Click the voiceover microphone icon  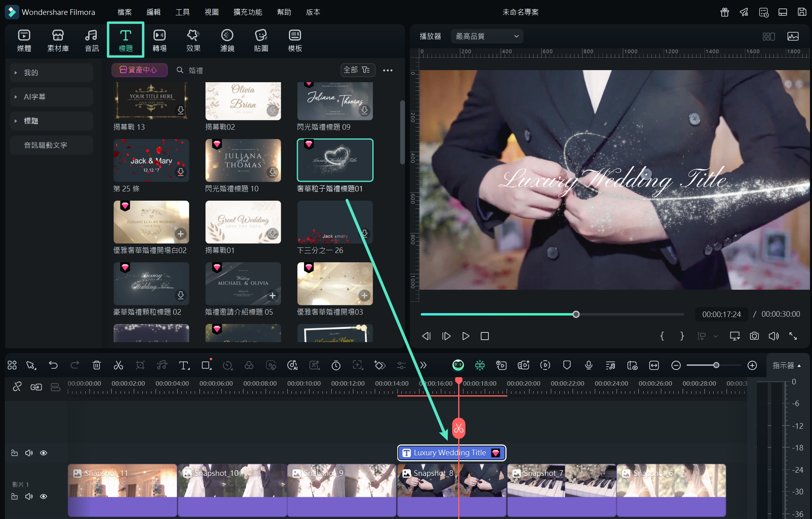click(588, 365)
